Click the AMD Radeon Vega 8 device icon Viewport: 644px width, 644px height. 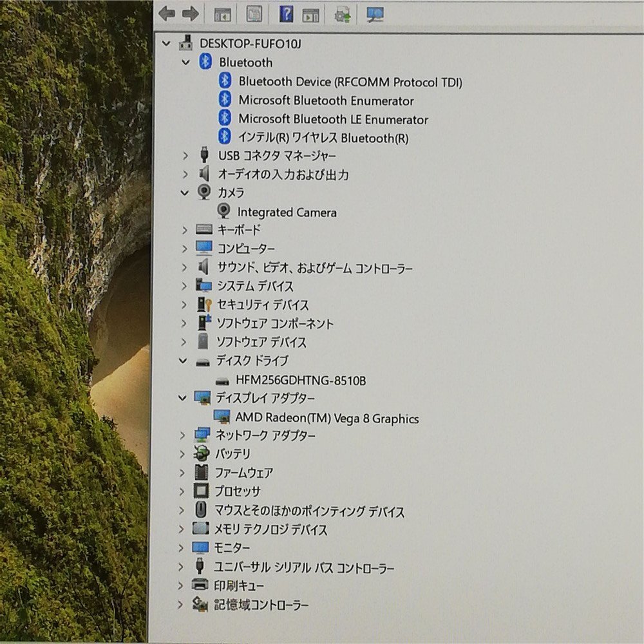click(222, 417)
